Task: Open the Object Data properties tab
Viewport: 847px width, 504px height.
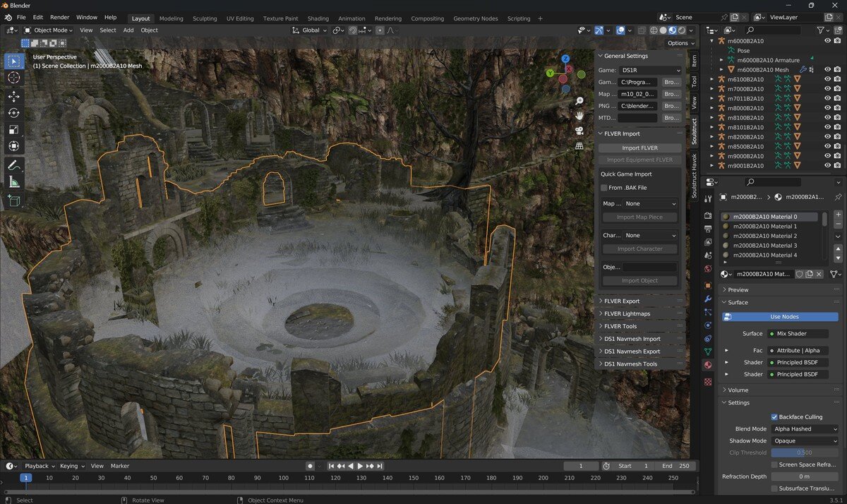Action: click(x=708, y=351)
